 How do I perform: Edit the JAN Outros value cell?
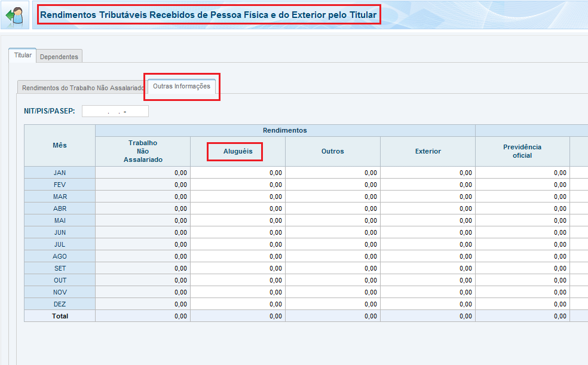click(x=333, y=173)
